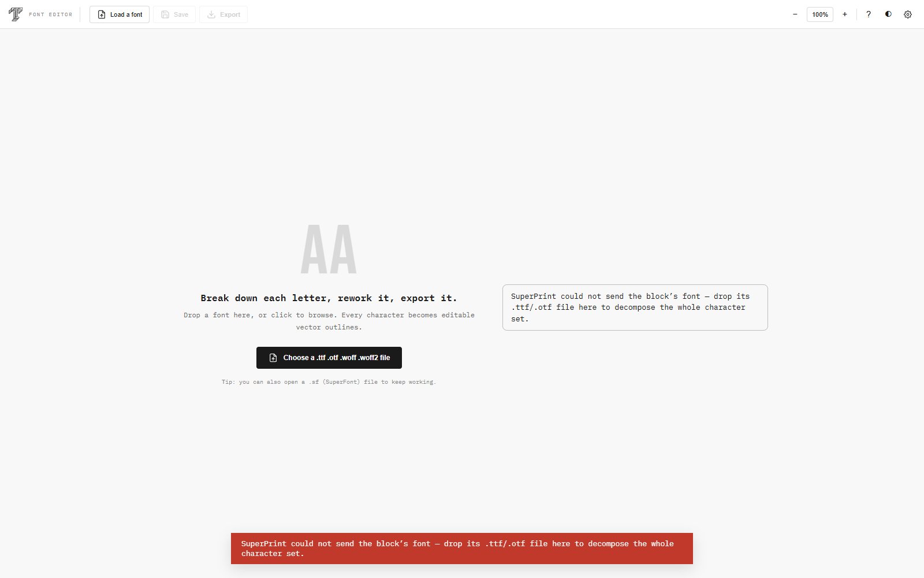Click the 'Break down each letter' heading
Image resolution: width=924 pixels, height=578 pixels.
[x=329, y=298]
